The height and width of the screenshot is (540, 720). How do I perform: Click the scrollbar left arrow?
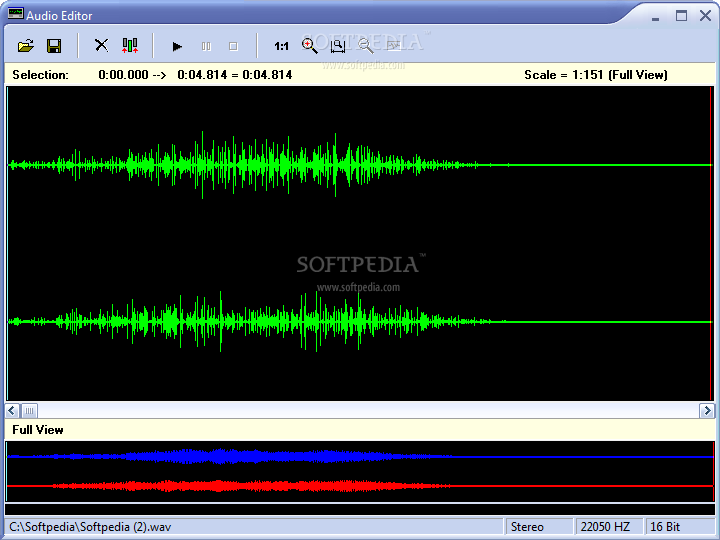(12, 410)
